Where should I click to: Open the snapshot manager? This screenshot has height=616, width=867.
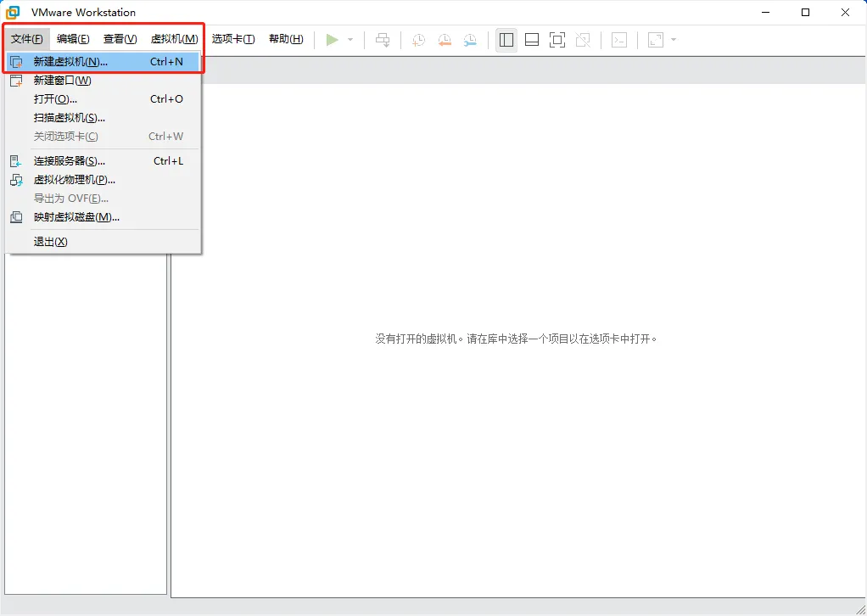(x=471, y=39)
